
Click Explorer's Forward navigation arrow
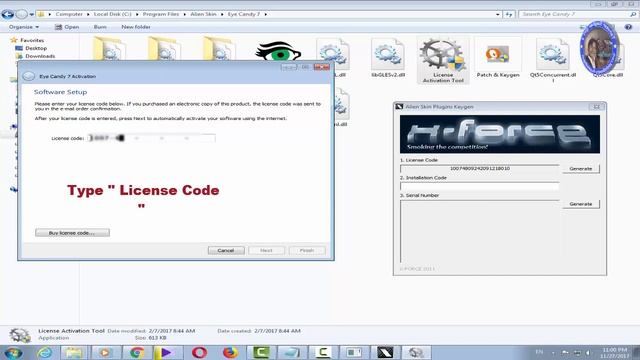[21, 14]
